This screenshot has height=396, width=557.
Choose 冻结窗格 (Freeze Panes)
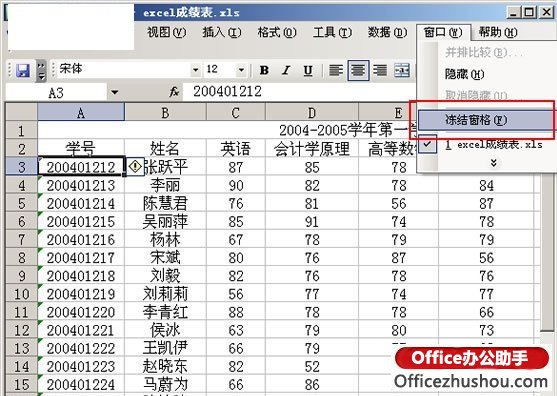pos(486,120)
